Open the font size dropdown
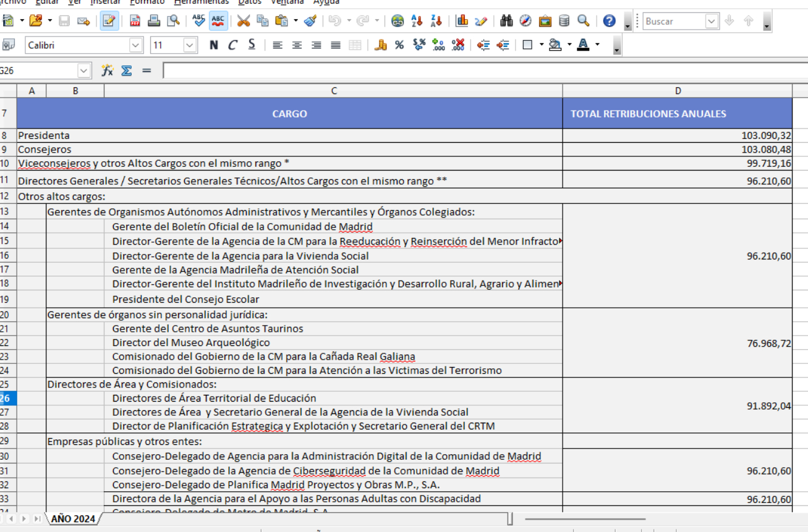 click(x=189, y=44)
